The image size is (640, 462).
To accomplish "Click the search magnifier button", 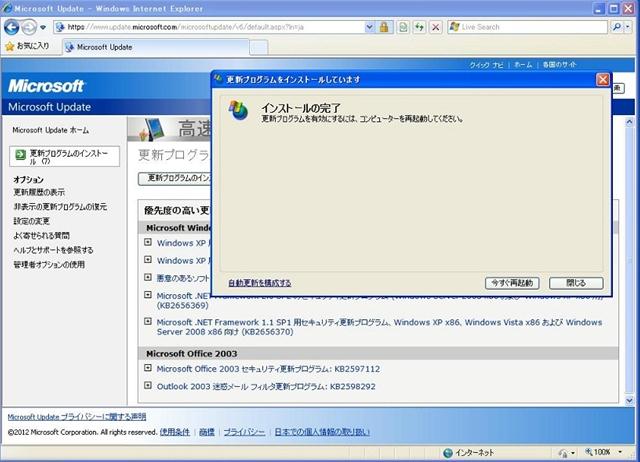I will (x=616, y=27).
